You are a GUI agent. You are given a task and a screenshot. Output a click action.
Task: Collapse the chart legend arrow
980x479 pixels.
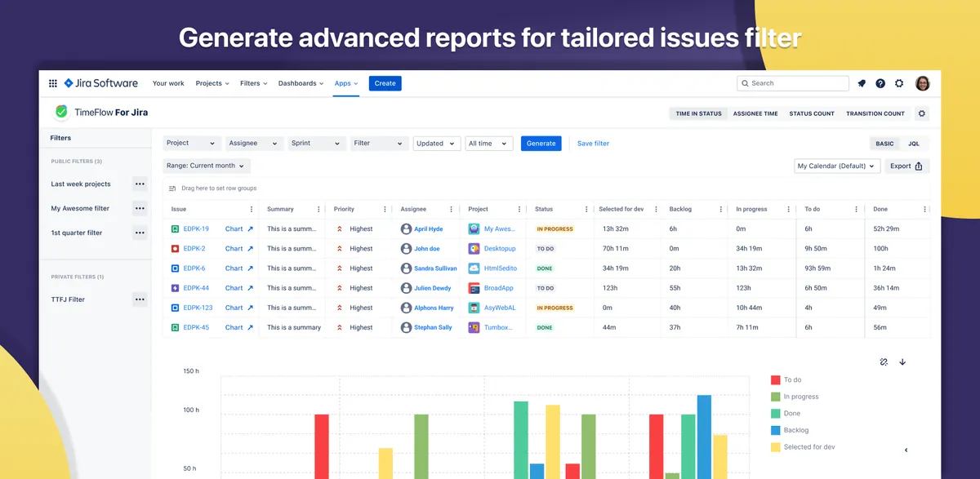[x=906, y=450]
